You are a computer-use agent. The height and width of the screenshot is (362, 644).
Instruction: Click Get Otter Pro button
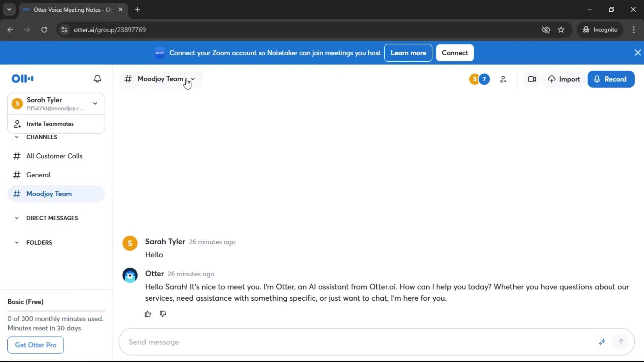tap(36, 345)
